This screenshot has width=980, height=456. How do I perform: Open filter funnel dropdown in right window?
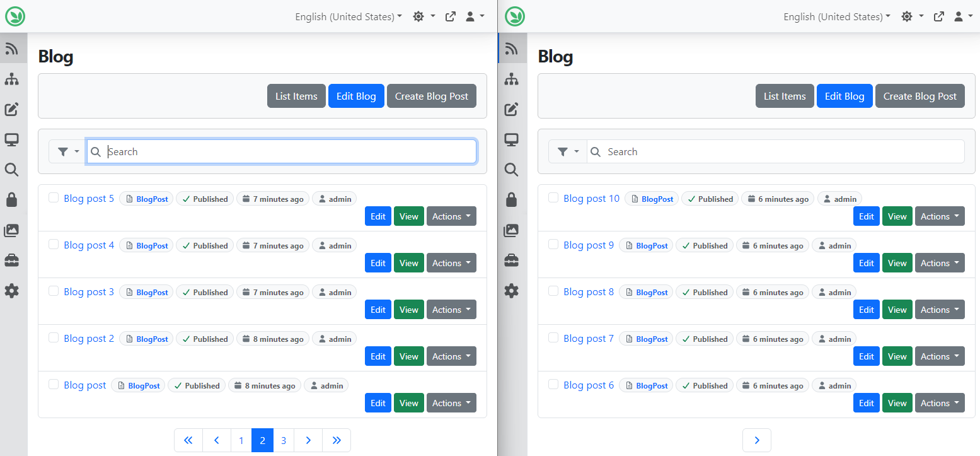[568, 151]
